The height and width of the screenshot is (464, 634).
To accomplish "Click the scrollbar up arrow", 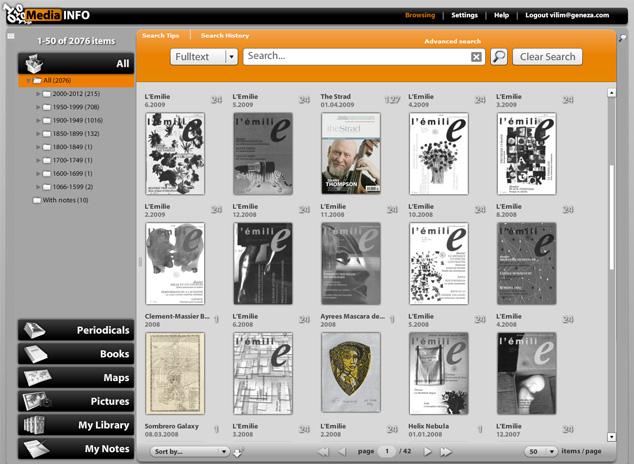I will pos(612,93).
